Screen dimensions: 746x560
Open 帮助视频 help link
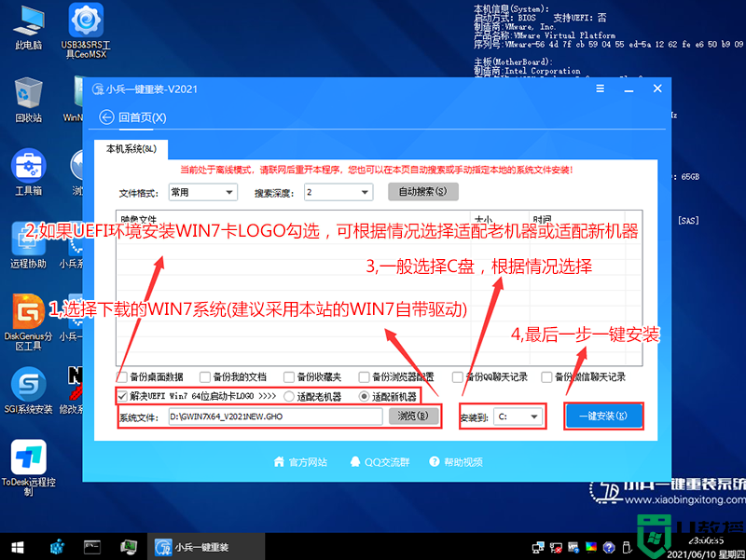(456, 461)
